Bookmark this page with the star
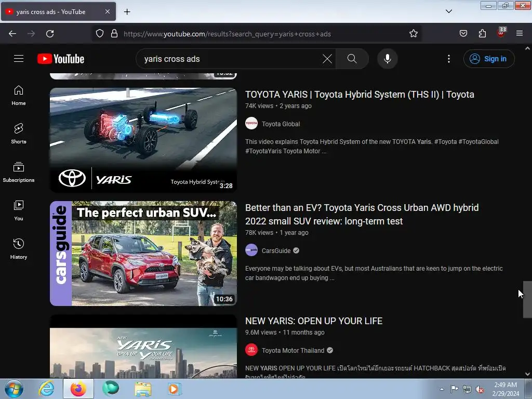The height and width of the screenshot is (399, 532). pyautogui.click(x=413, y=34)
